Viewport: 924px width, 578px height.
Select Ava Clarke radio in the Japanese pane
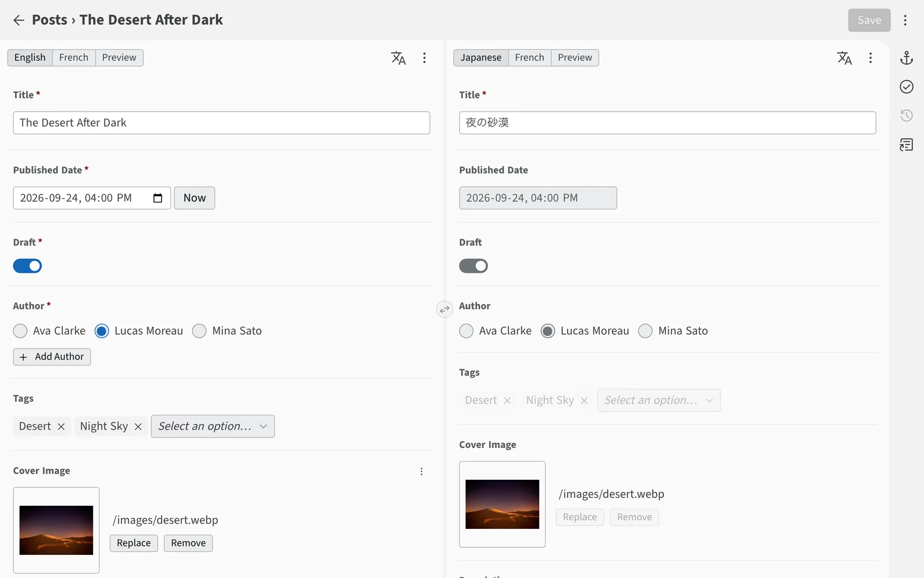coord(466,331)
